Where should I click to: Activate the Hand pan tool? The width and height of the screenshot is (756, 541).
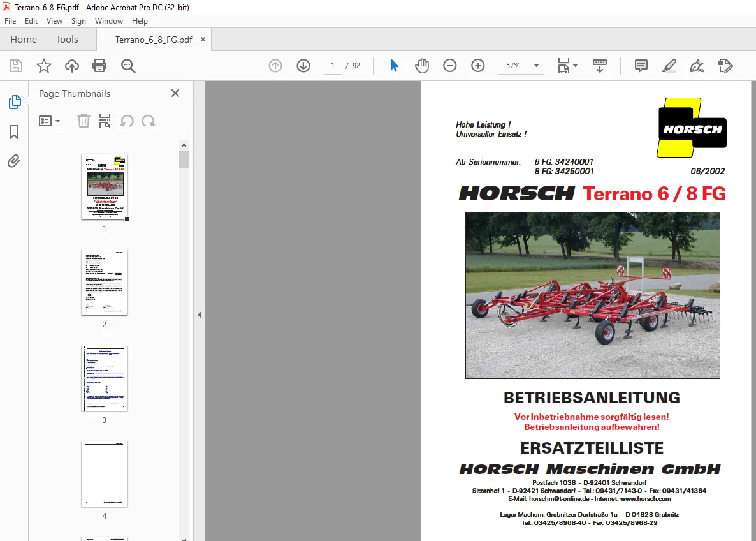pos(422,66)
